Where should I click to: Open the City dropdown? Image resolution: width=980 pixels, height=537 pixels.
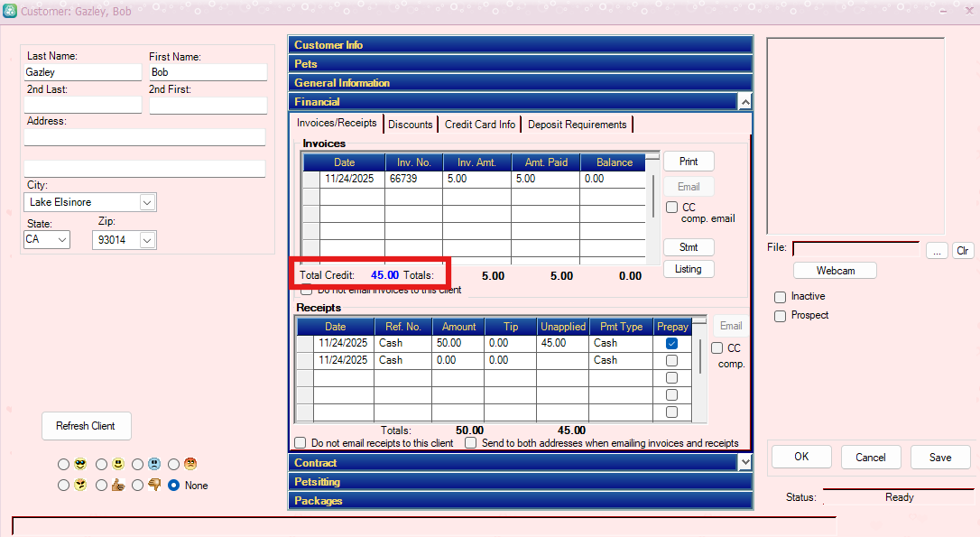147,202
